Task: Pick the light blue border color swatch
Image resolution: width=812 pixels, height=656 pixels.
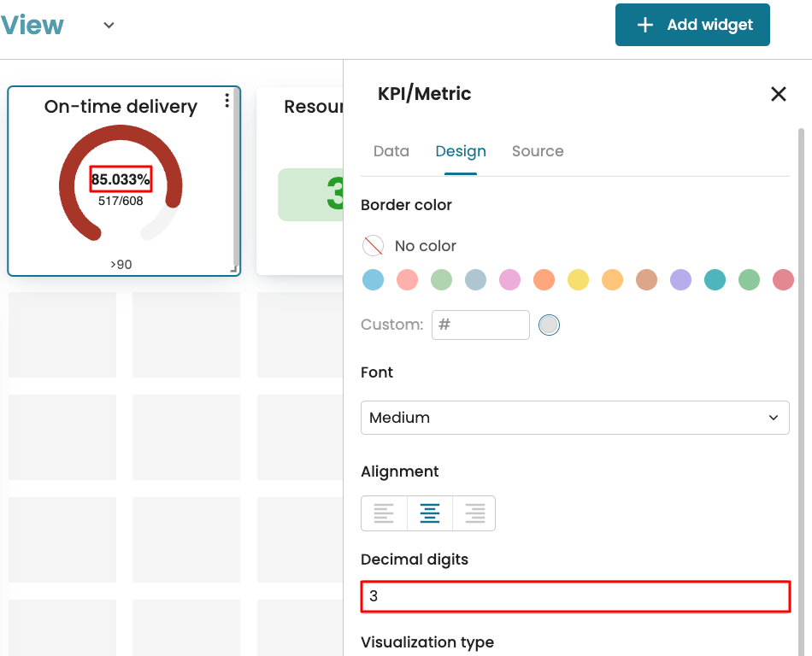Action: [373, 279]
